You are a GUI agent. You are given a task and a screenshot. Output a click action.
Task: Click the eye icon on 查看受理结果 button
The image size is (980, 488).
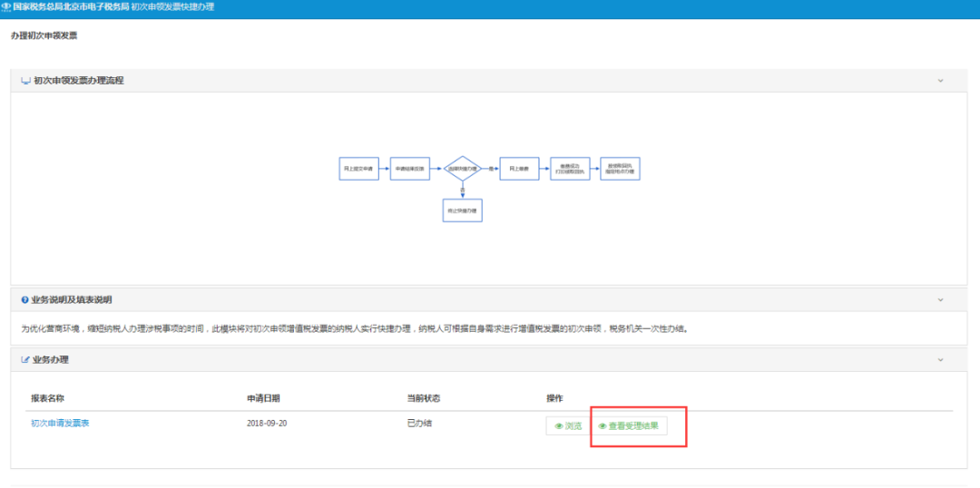[x=603, y=425]
